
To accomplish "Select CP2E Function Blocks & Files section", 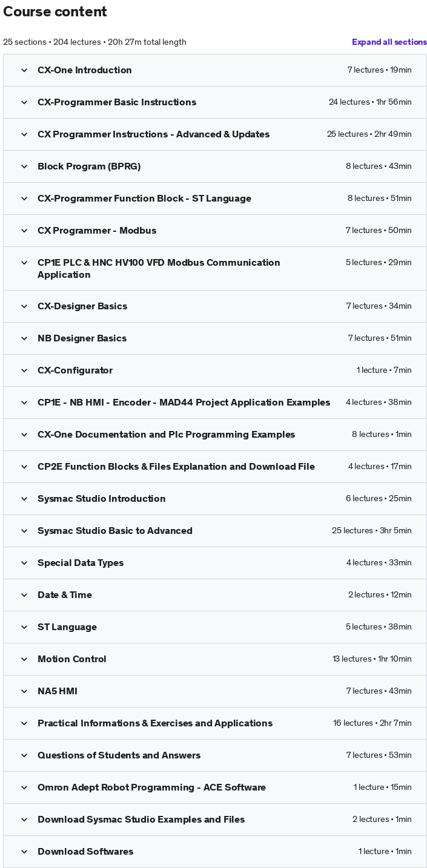I will [x=176, y=467].
